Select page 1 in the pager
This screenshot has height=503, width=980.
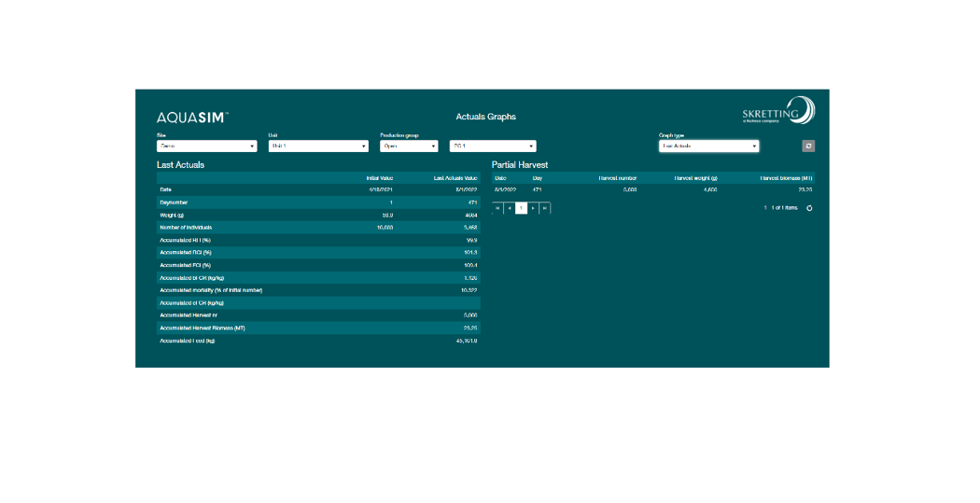click(x=522, y=208)
